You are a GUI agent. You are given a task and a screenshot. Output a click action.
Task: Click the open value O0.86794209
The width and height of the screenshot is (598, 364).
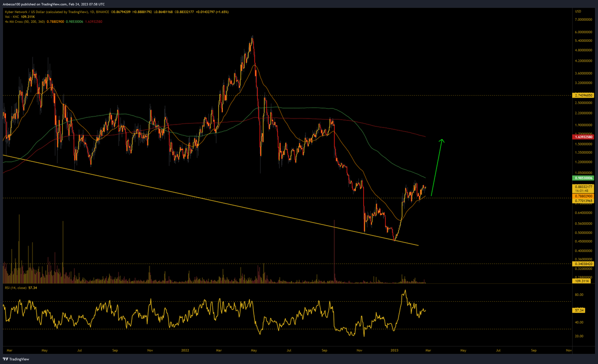pyautogui.click(x=121, y=12)
